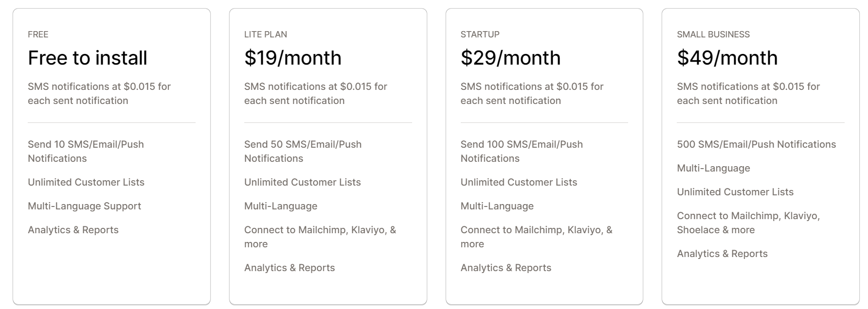This screenshot has width=868, height=309.
Task: Click "Unlimited Customer Lists" in Lite plan
Action: pos(303,182)
